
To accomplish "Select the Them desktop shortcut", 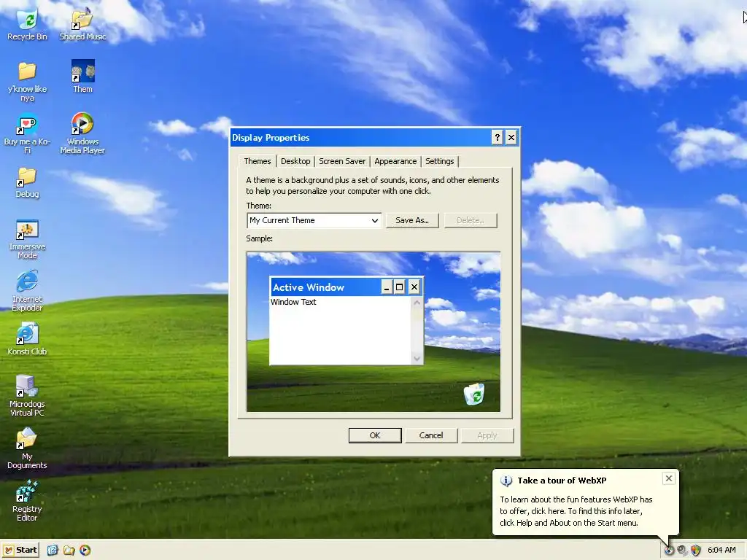I will click(x=83, y=76).
